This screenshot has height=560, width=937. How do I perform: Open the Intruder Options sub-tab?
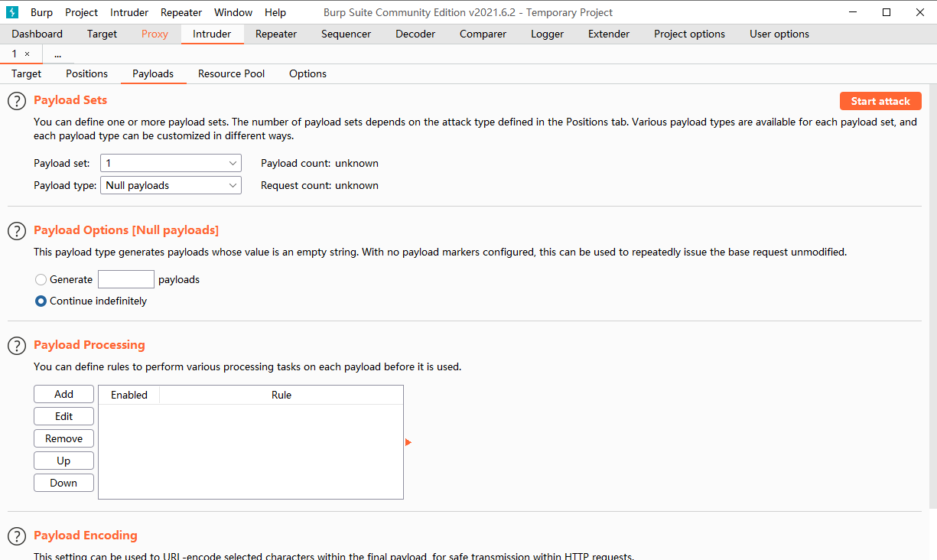307,73
